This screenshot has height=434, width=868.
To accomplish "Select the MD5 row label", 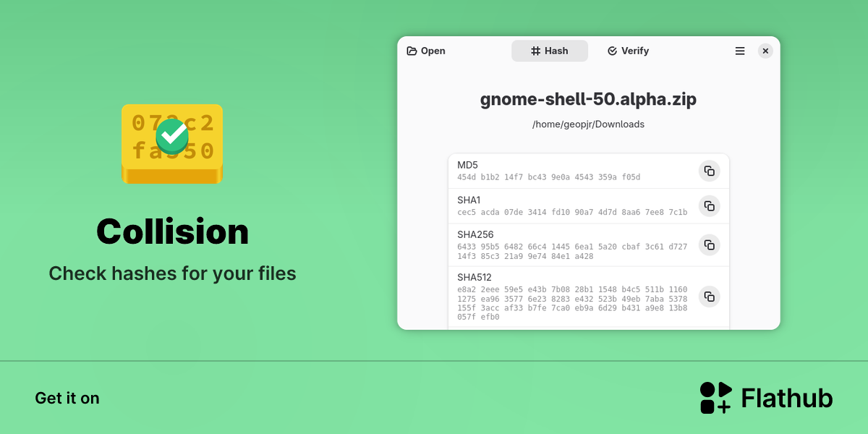I will click(x=467, y=165).
